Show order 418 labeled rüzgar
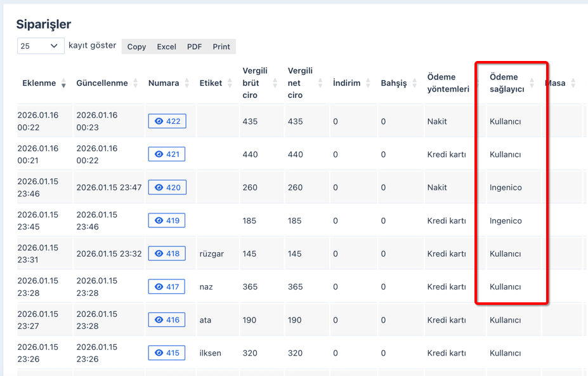Screen dimensions: 588x376 167,253
